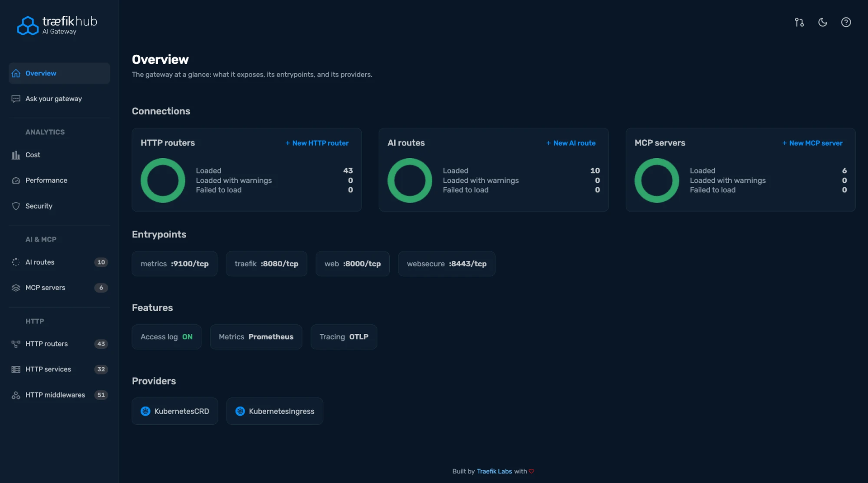This screenshot has width=868, height=483.
Task: Open MCP servers in sidebar
Action: tap(59, 288)
